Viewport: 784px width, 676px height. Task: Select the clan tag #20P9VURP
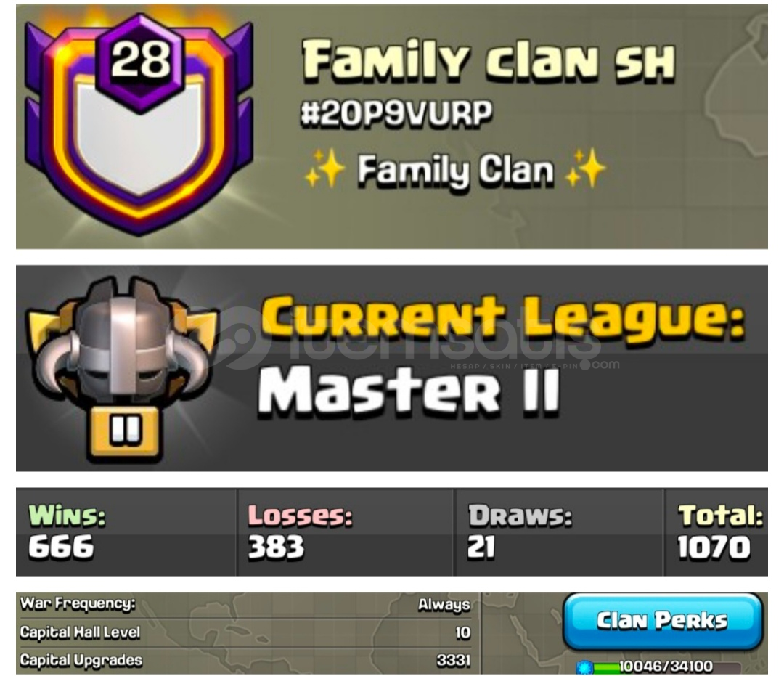(x=396, y=113)
